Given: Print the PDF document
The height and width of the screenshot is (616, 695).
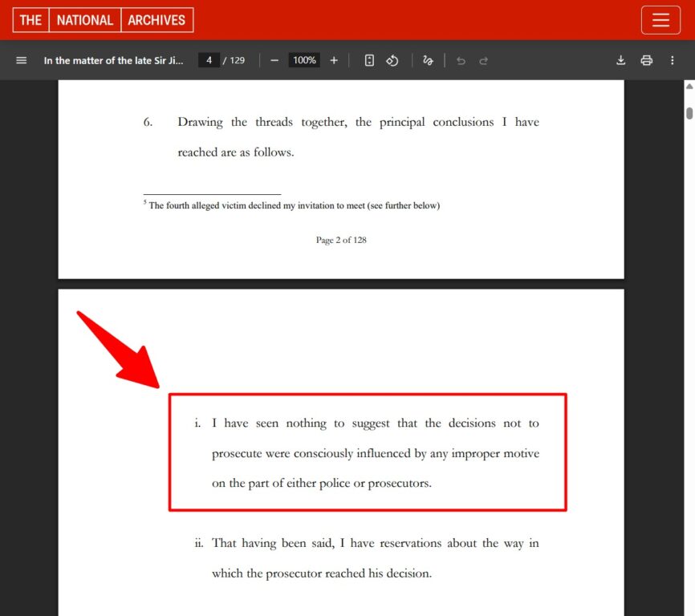Looking at the screenshot, I should 646,60.
